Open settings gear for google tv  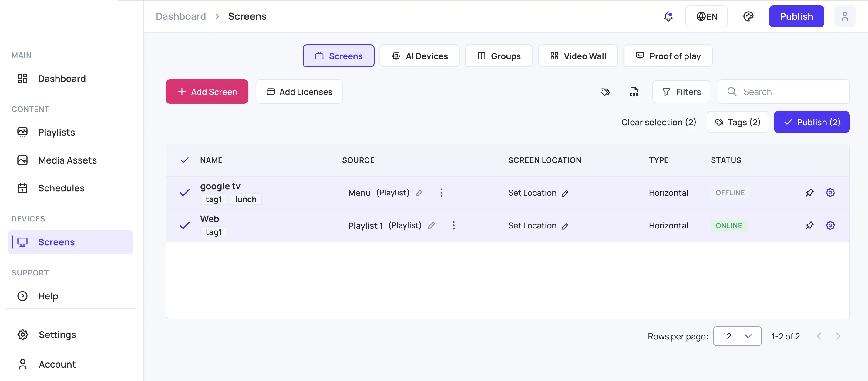(830, 193)
